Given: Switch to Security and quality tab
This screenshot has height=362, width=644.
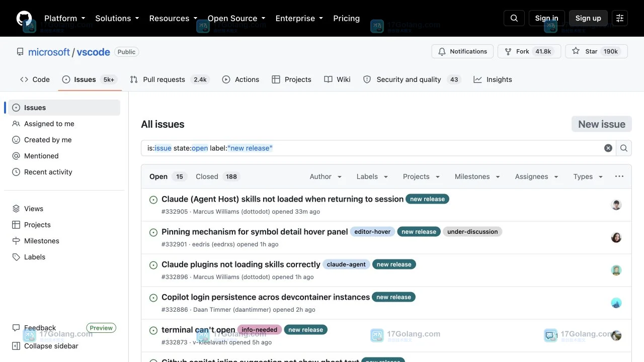Looking at the screenshot, I should point(412,79).
